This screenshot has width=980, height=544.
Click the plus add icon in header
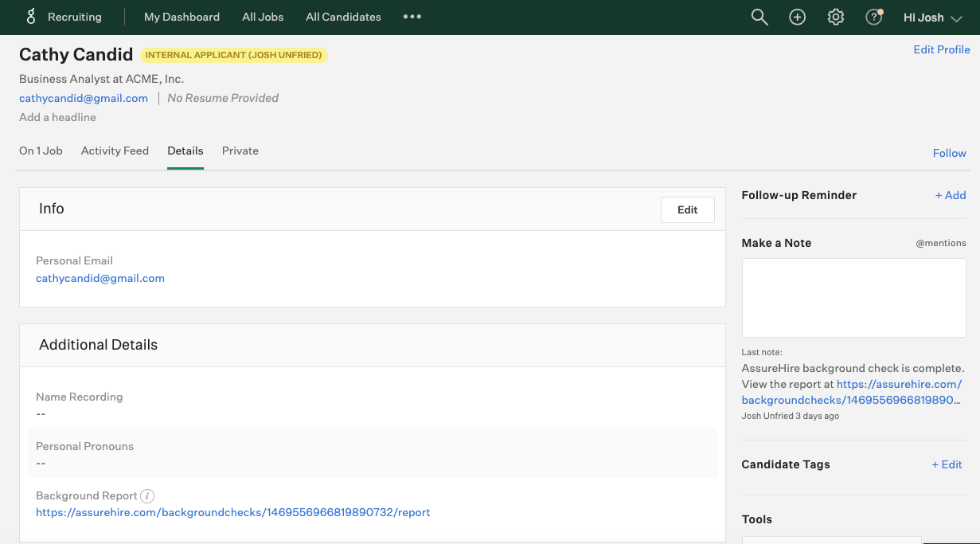pyautogui.click(x=797, y=18)
